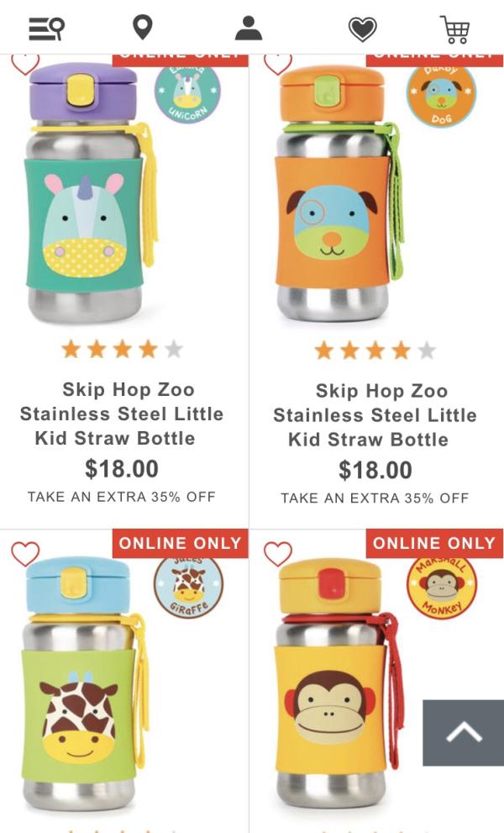504x833 pixels.
Task: Select the unicorn bottle product image
Action: click(x=90, y=192)
